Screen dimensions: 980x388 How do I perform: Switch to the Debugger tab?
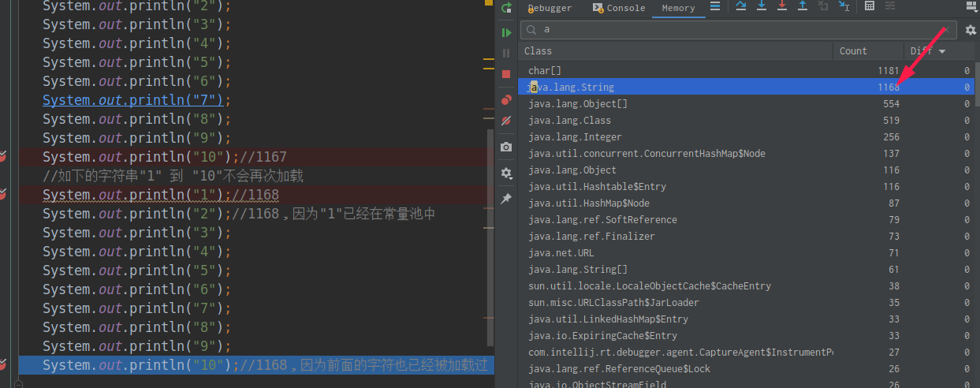pos(550,8)
